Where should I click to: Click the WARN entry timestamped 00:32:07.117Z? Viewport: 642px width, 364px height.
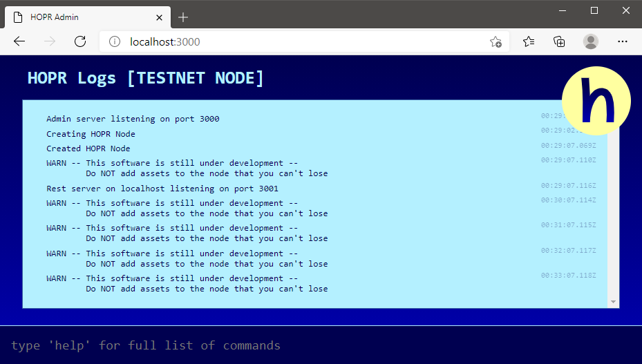tap(187, 259)
